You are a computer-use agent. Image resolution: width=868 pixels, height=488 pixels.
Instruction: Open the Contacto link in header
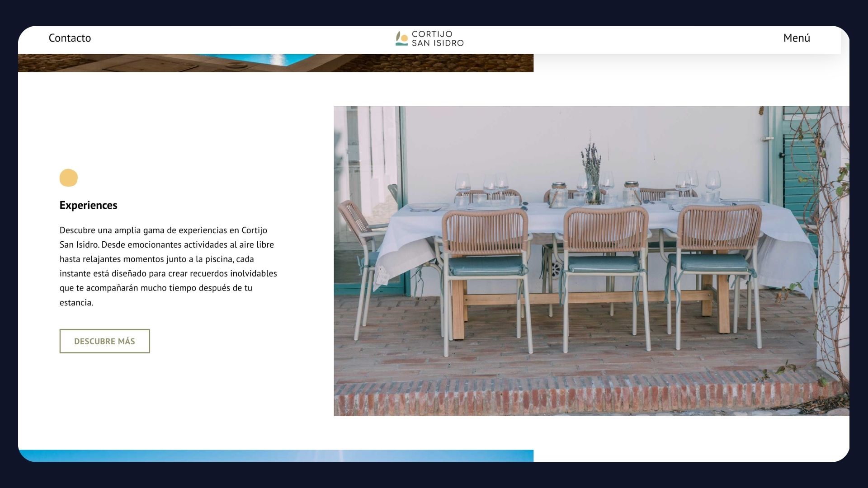coord(70,38)
